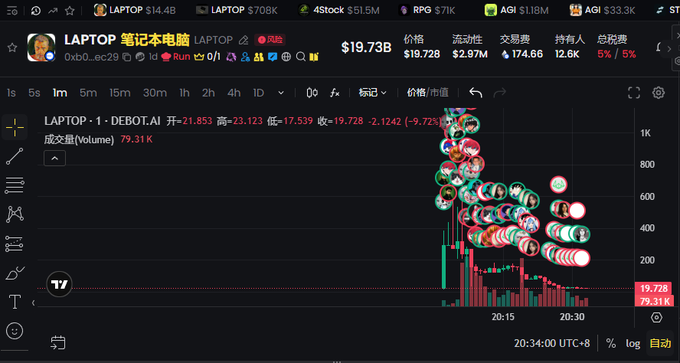Select the position forecasting tool
The height and width of the screenshot is (363, 680).
click(x=15, y=244)
